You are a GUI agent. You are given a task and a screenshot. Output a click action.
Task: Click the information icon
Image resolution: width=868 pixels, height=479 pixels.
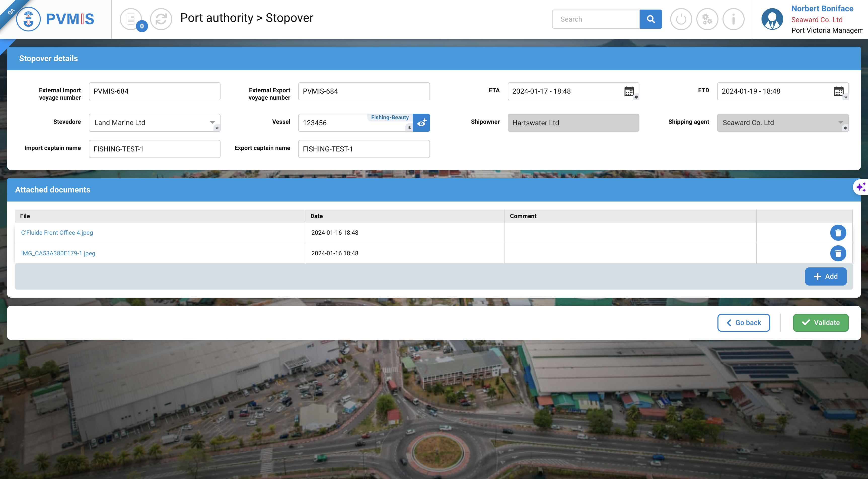pyautogui.click(x=733, y=19)
